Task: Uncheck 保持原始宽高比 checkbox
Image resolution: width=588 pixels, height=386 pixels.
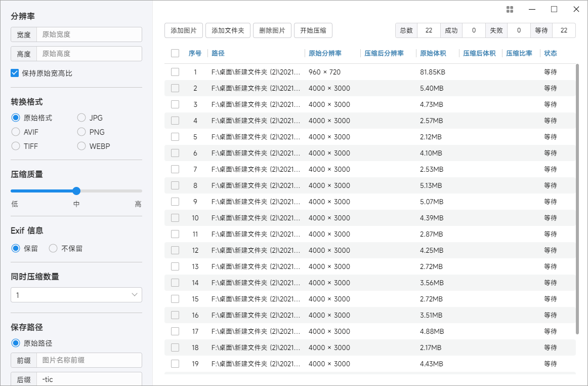Action: click(x=15, y=73)
